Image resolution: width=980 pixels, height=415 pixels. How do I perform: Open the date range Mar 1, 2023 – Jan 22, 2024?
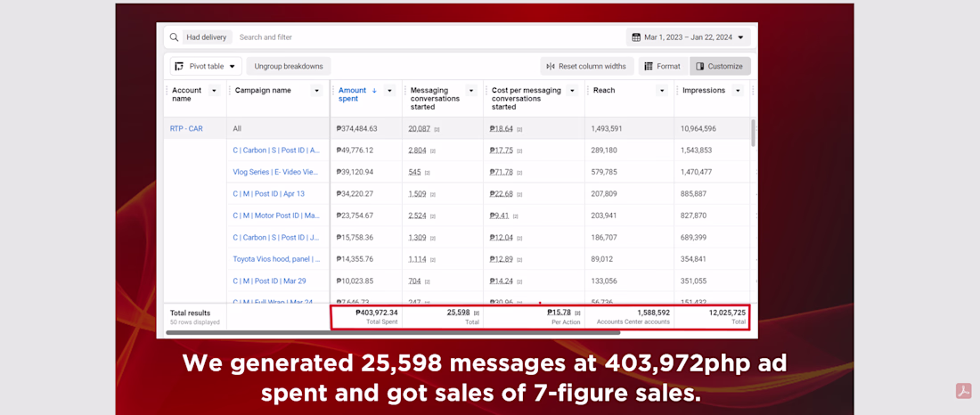[688, 37]
